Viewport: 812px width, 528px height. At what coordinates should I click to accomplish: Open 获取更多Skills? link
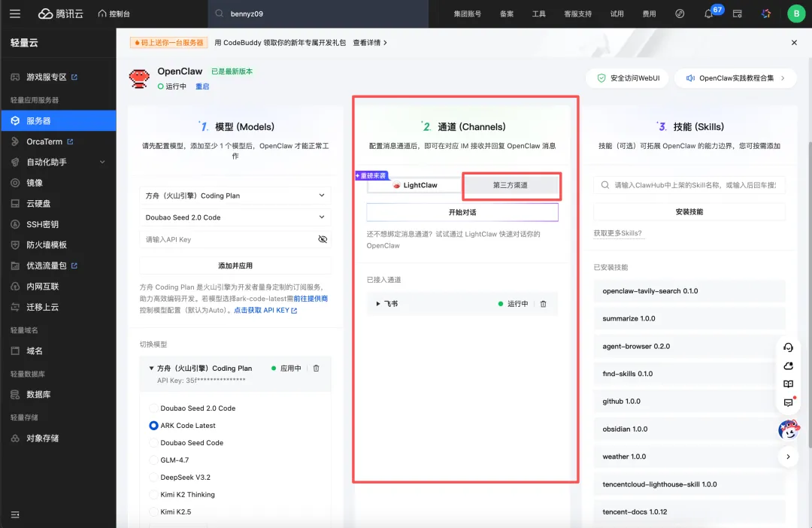(x=617, y=233)
